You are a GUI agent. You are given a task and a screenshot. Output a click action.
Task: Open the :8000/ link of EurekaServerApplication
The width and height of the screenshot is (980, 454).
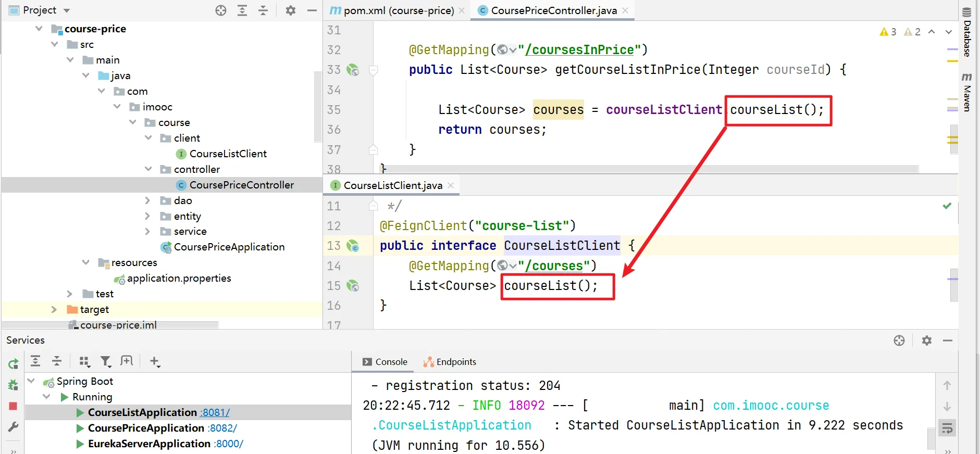point(228,444)
